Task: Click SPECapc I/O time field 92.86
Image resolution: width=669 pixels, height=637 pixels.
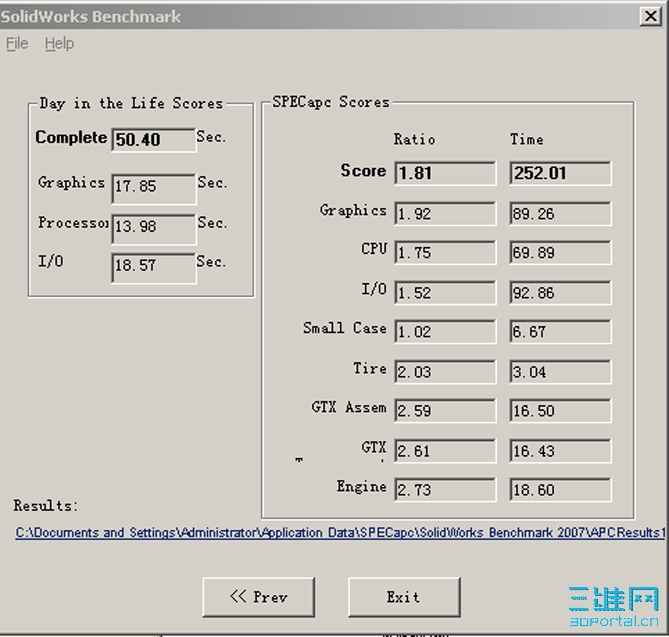Action: click(560, 292)
